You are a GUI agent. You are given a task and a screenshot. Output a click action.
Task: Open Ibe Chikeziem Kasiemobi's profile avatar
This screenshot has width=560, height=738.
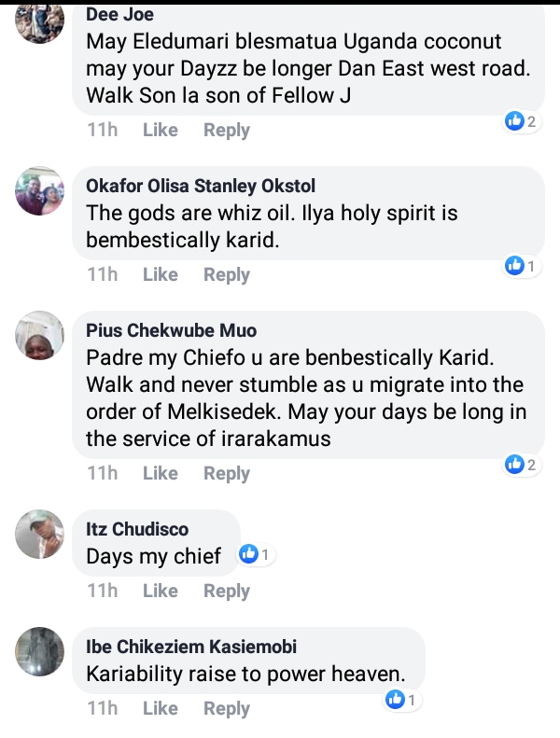tap(40, 653)
